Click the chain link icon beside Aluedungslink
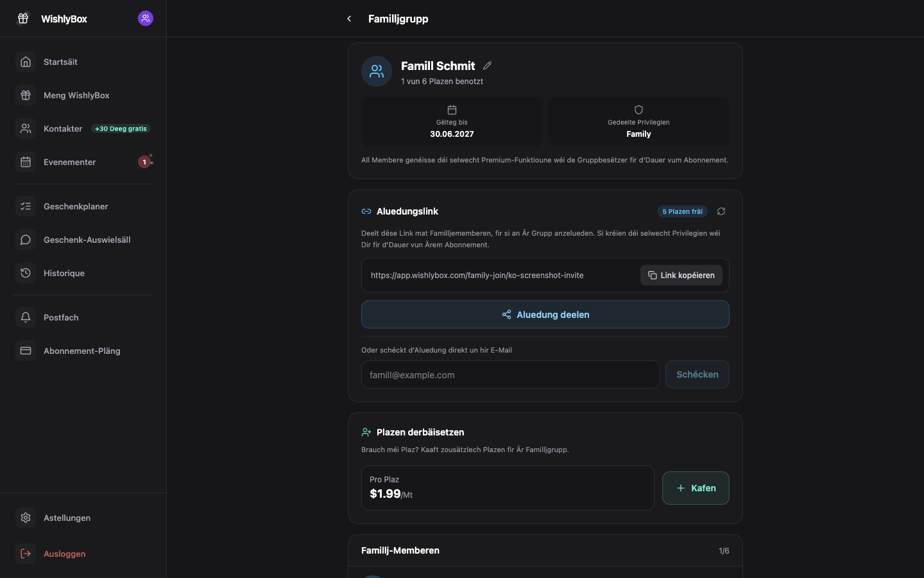The image size is (924, 578). (366, 211)
